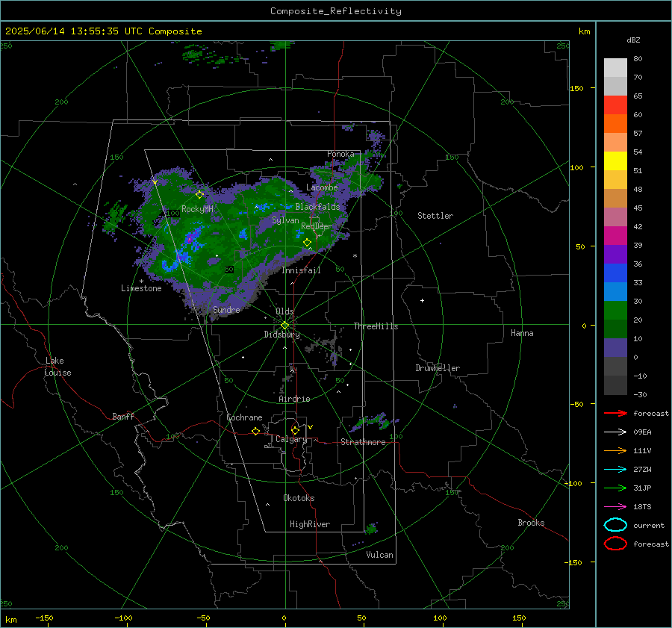Screen dimensions: 672x628
Task: Click the red forecast ellipse legend icon
Action: tap(615, 544)
